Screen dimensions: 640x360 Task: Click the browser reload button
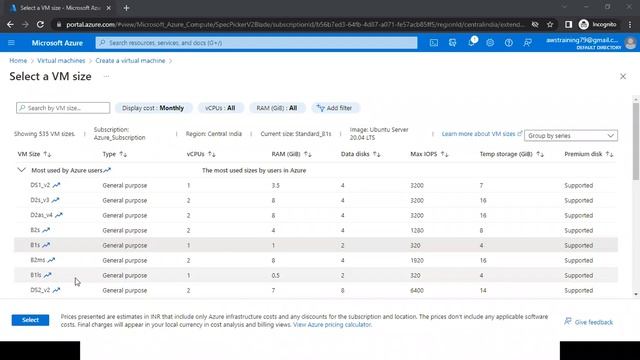[x=40, y=24]
